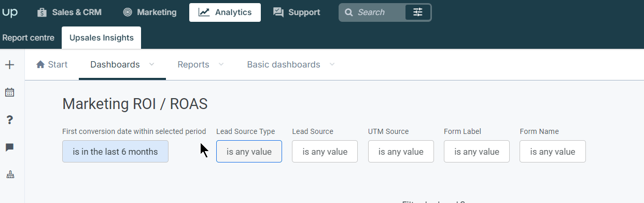Click the Start home icon

[x=40, y=64]
